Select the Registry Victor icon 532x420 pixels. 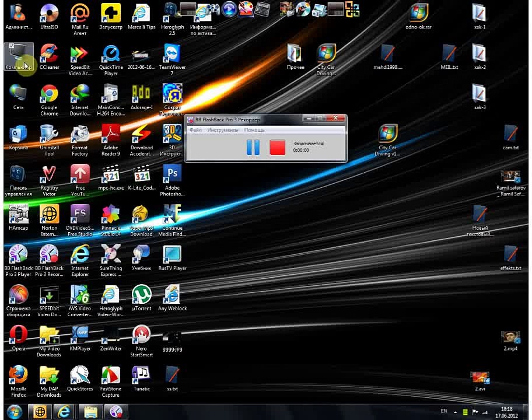click(49, 181)
